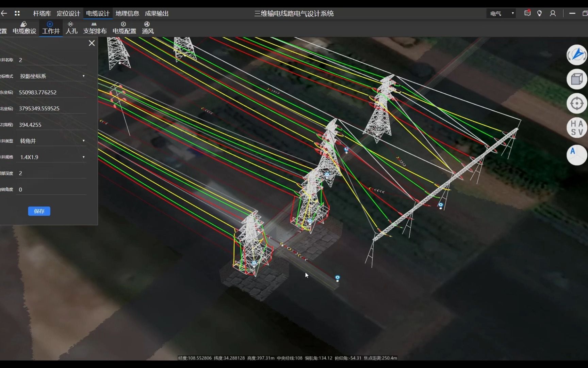Expand the 1.4X1.9 well size dropdown
Image resolution: width=588 pixels, height=368 pixels.
51,157
